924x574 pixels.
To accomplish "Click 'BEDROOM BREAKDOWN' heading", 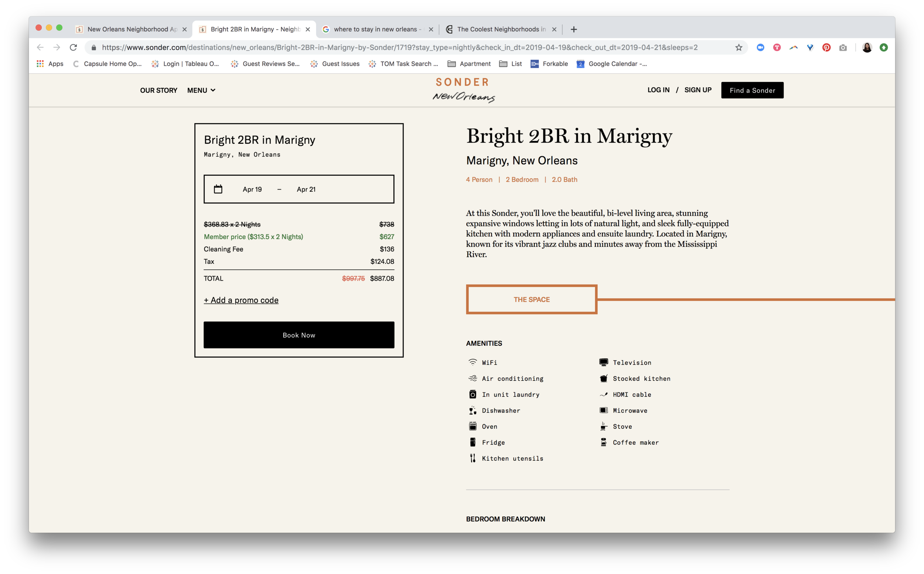I will 505,519.
